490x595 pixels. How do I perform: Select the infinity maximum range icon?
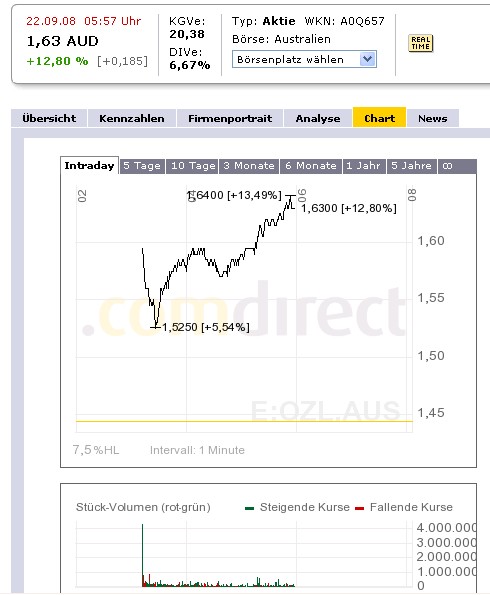tap(448, 166)
